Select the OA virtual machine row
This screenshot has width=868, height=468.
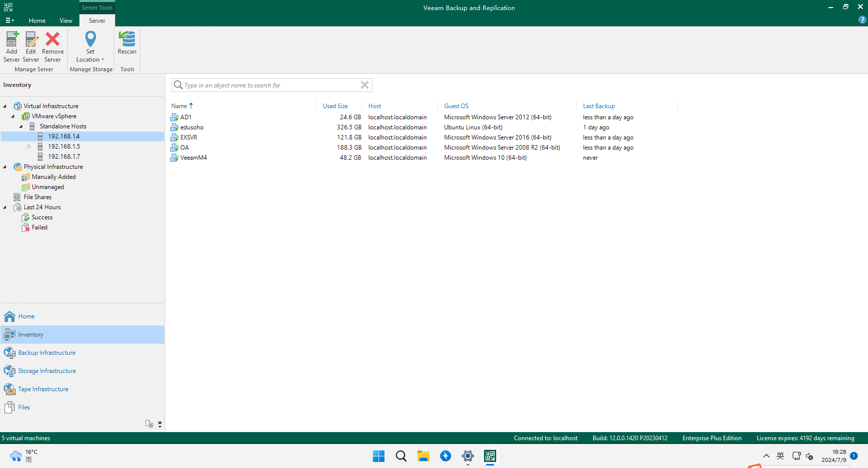tap(423, 148)
